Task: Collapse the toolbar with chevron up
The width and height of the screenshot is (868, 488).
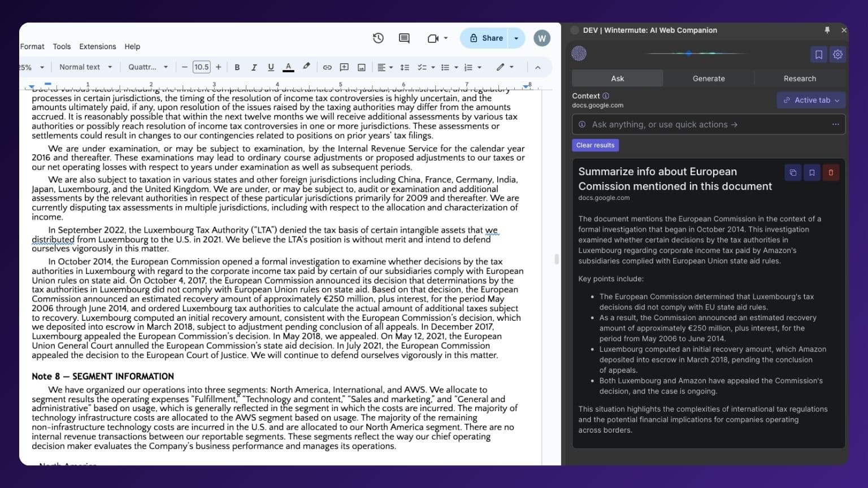Action: (537, 67)
